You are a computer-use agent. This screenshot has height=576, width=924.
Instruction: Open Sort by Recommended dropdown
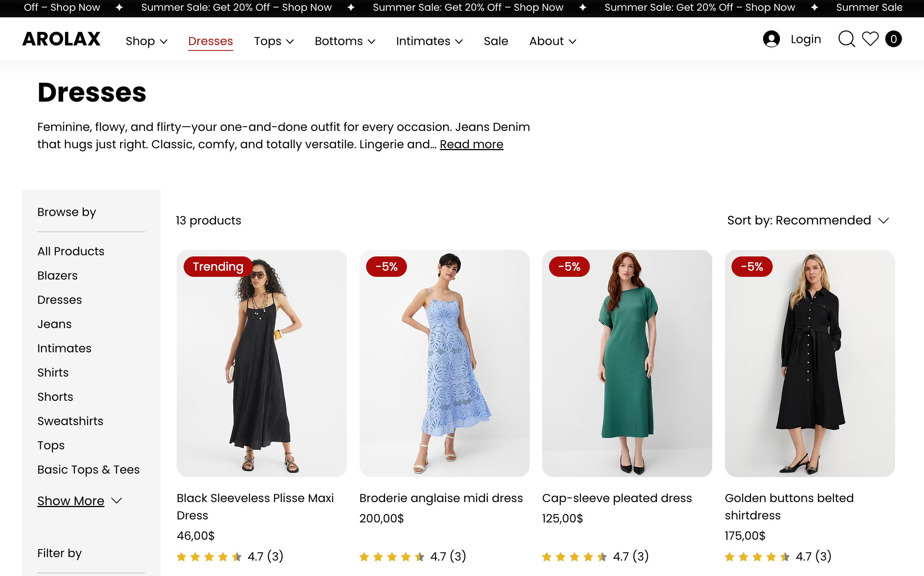(x=808, y=220)
